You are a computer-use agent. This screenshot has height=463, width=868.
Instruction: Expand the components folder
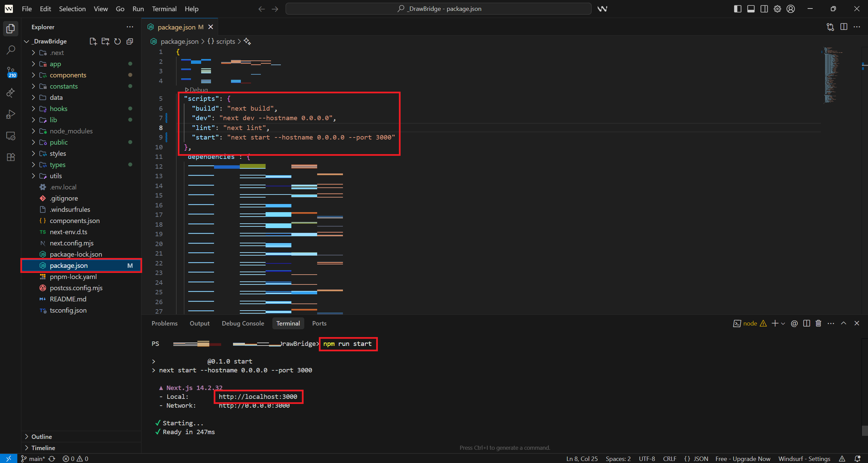(x=67, y=75)
